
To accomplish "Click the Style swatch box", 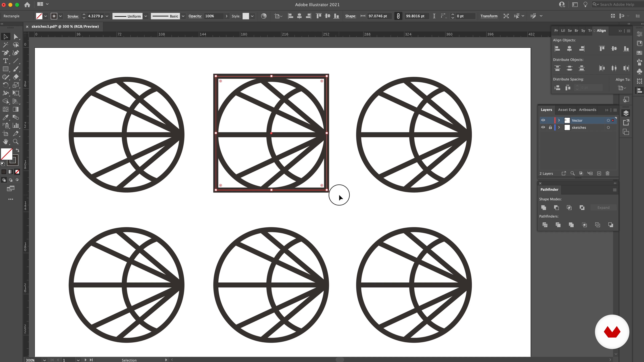I will [246, 16].
